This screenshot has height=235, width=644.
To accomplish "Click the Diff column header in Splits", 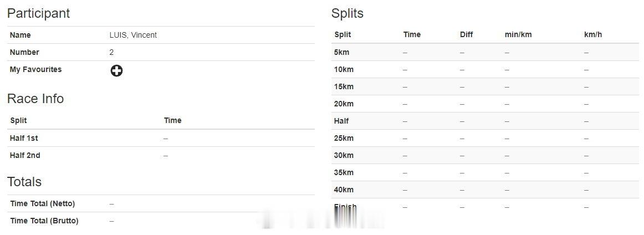I will click(x=466, y=34).
